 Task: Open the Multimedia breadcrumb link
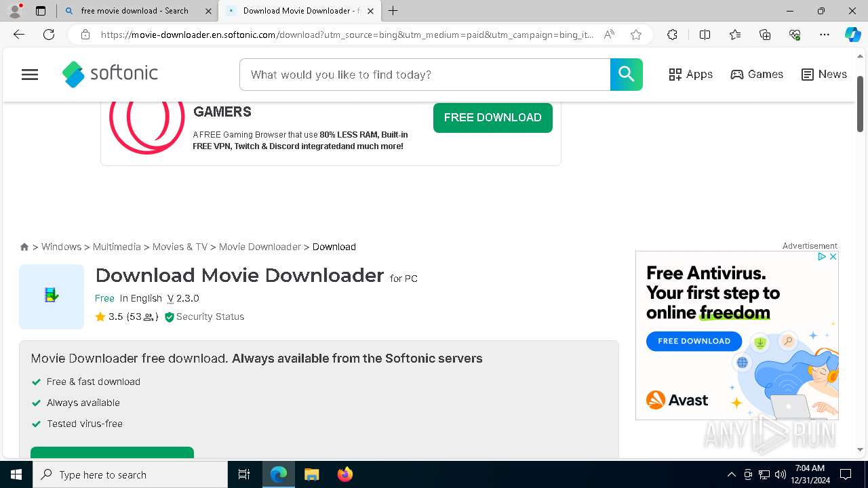tap(117, 247)
